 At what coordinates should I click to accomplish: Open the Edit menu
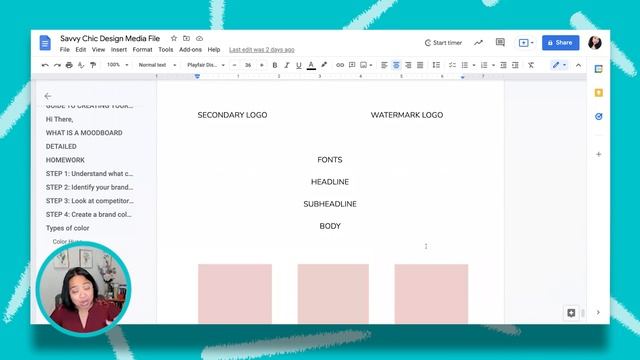pos(80,49)
